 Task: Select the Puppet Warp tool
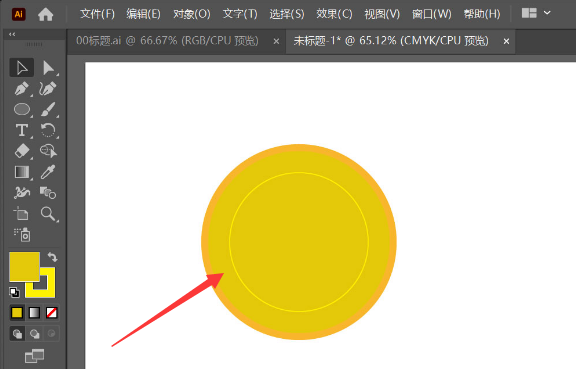pos(22,193)
